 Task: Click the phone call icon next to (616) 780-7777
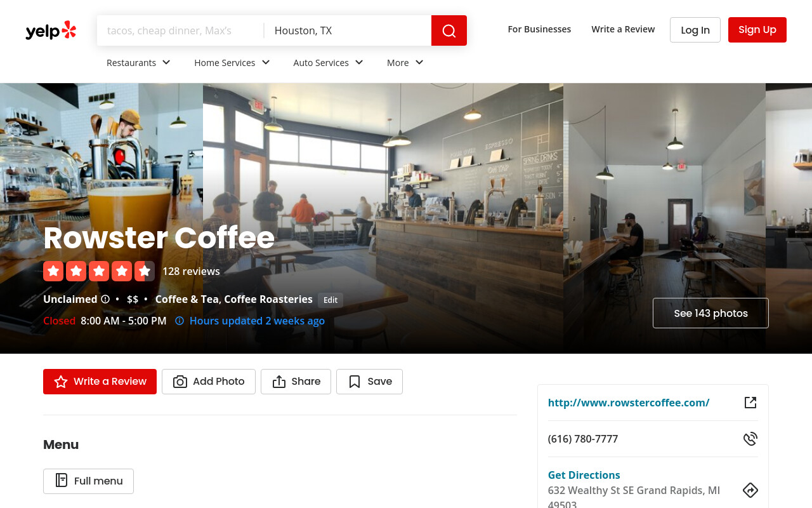(750, 439)
